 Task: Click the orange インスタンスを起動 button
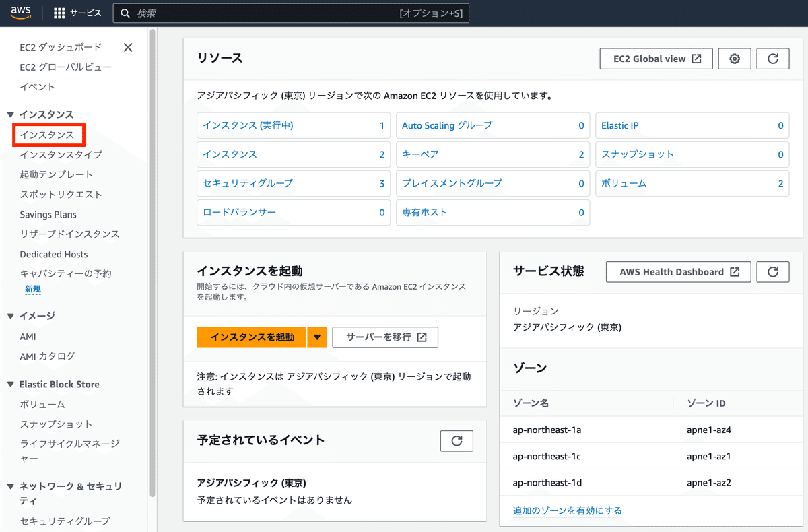click(252, 337)
